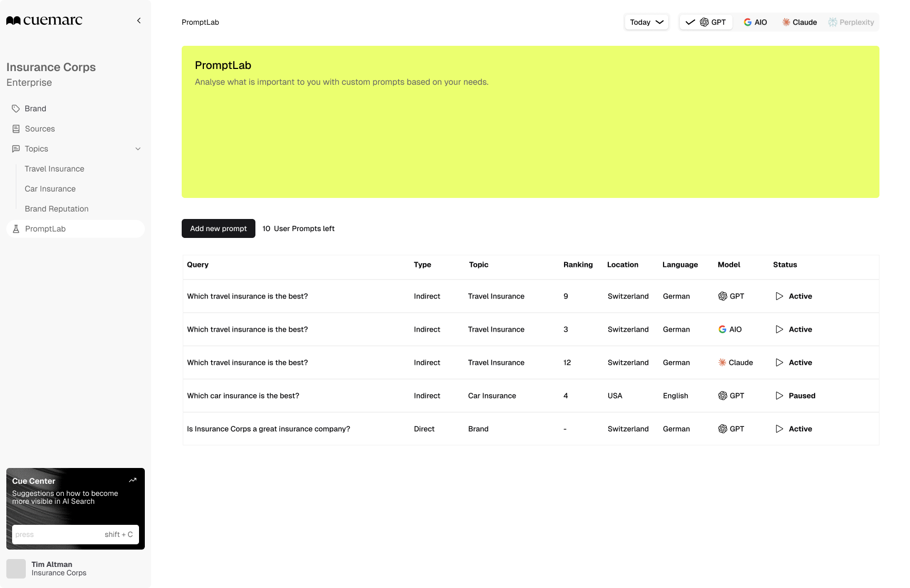Screen dimensions: 910x588
Task: Click the Brand tag icon
Action: pyautogui.click(x=16, y=108)
